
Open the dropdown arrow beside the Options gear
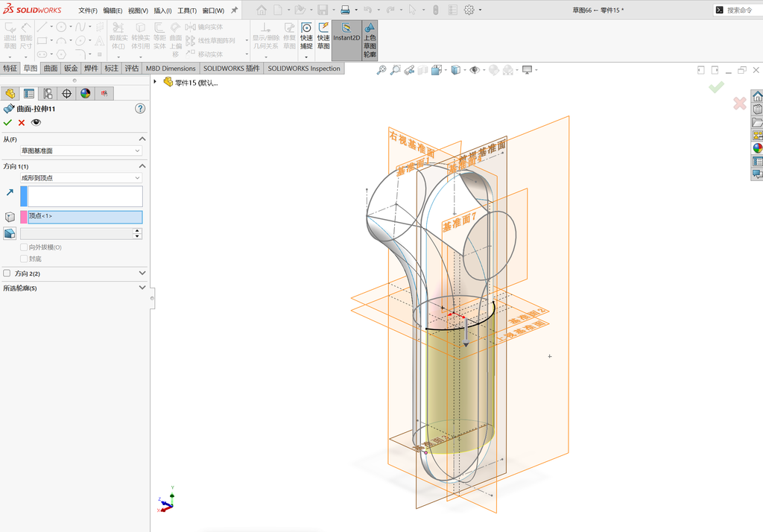(x=481, y=10)
